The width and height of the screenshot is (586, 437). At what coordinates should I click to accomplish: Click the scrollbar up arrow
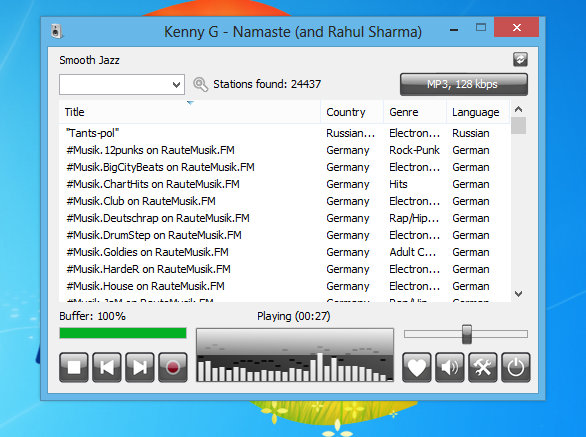click(x=518, y=109)
